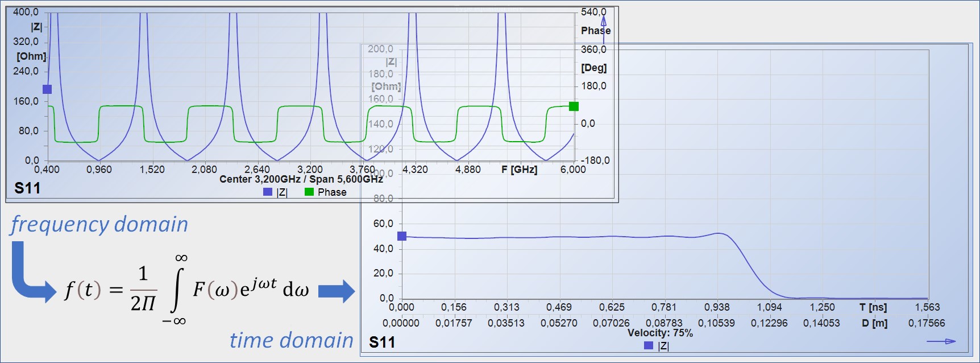
Task: Click the green Phase marker at right edge
Action: (574, 106)
